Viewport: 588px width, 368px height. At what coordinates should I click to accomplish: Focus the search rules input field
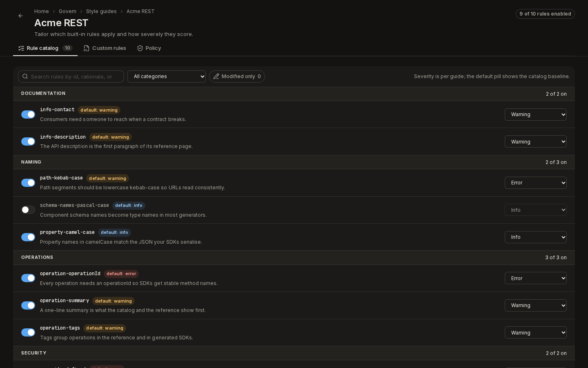point(71,76)
